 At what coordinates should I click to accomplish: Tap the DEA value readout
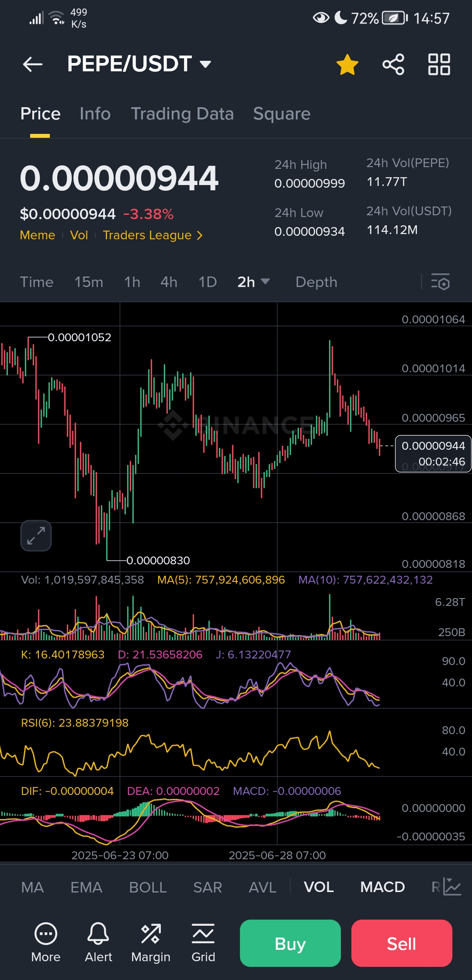pos(173,791)
